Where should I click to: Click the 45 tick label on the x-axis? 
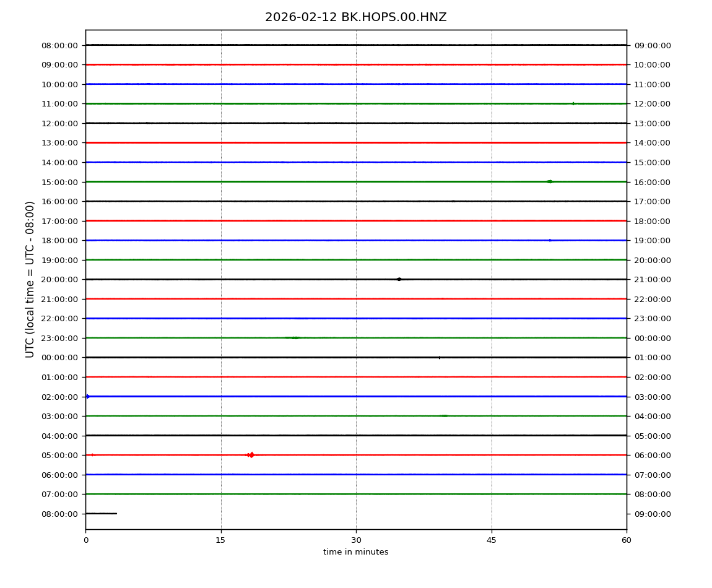[492, 540]
